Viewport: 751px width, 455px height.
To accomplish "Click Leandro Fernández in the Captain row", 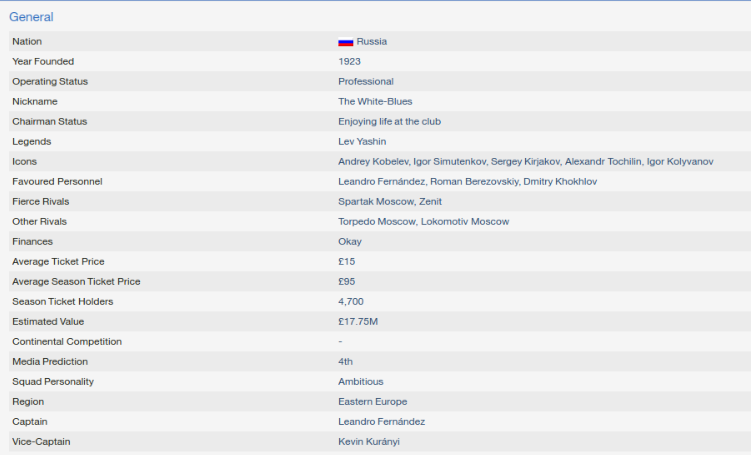I will tap(381, 422).
